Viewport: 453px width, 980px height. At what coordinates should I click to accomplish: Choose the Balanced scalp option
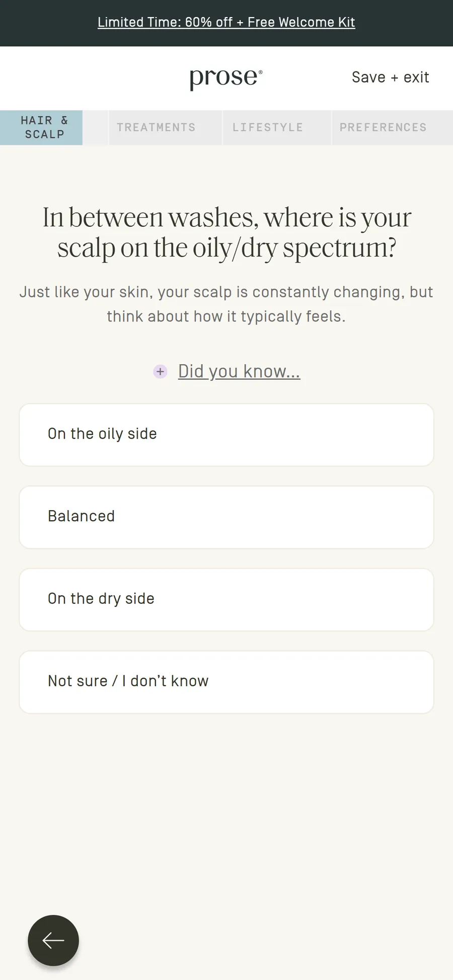coord(226,517)
